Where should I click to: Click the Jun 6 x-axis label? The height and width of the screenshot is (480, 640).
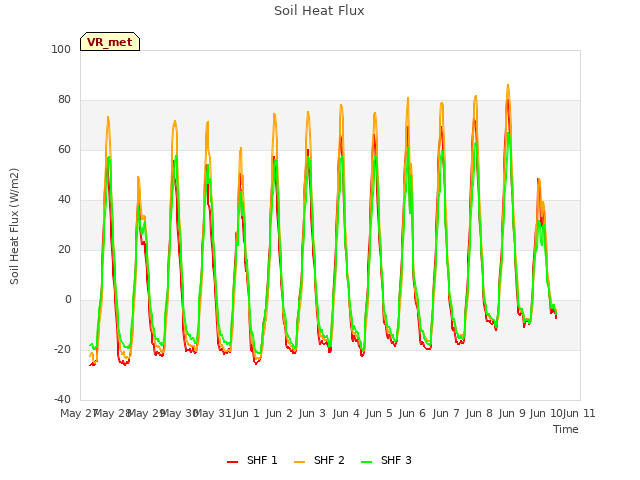[412, 413]
